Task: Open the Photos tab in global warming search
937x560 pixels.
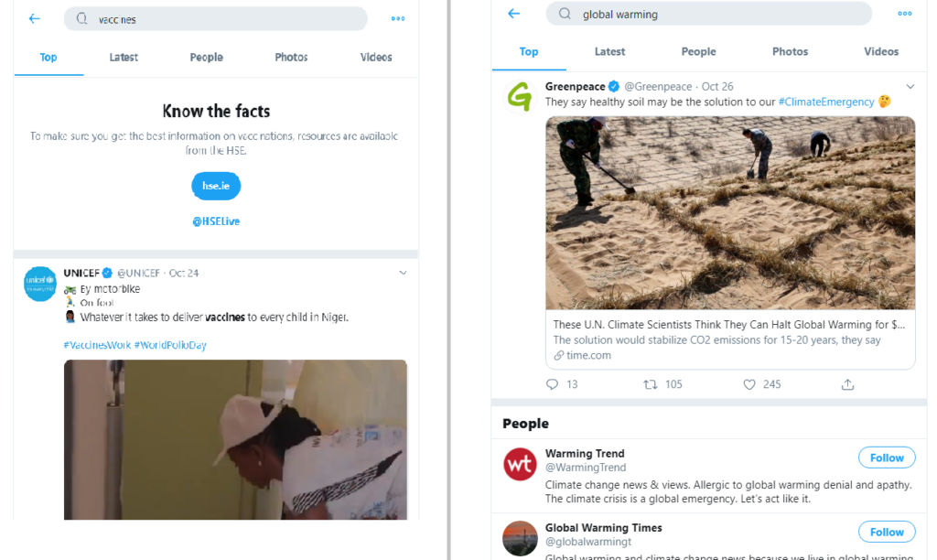Action: click(790, 51)
